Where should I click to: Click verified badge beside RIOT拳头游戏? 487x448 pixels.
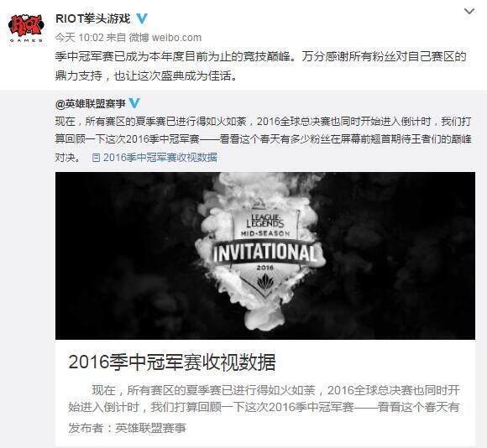[142, 18]
